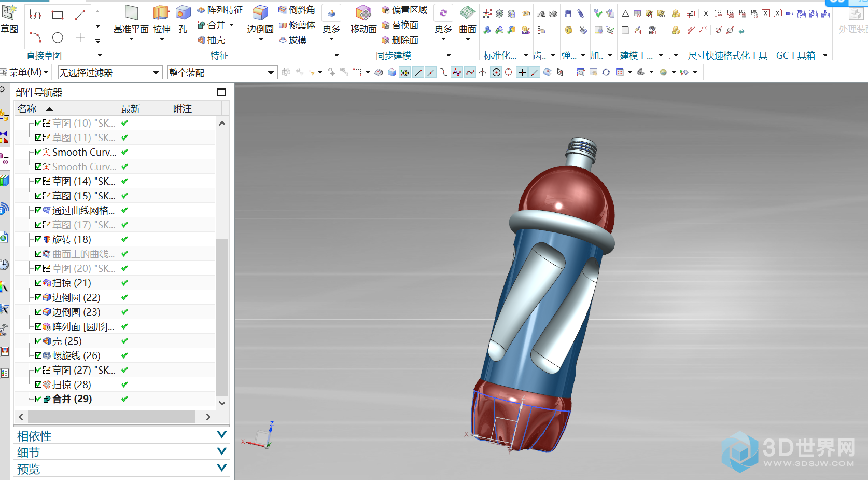The image size is (868, 480).
Task: Click the point (plus) sketch tool
Action: tap(80, 37)
